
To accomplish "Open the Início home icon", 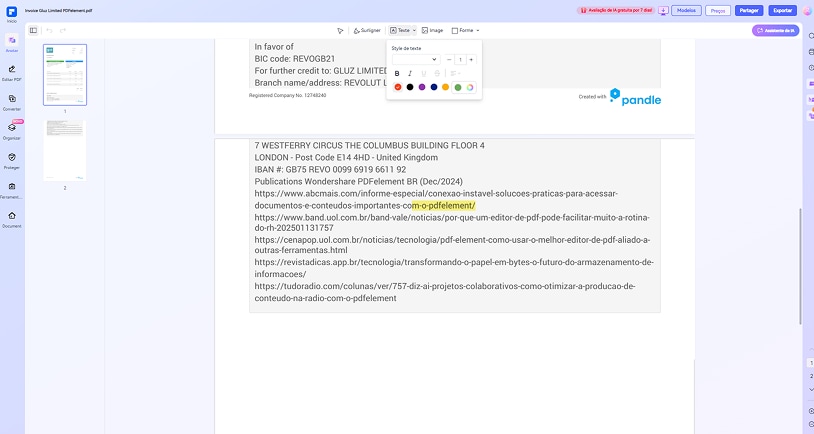I will point(11,12).
